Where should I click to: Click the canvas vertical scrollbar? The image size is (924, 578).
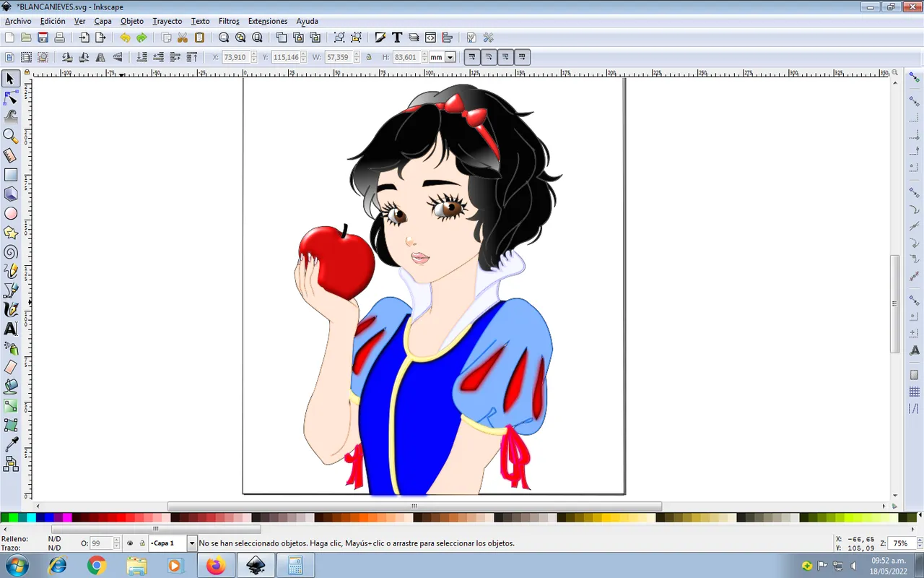(x=896, y=303)
